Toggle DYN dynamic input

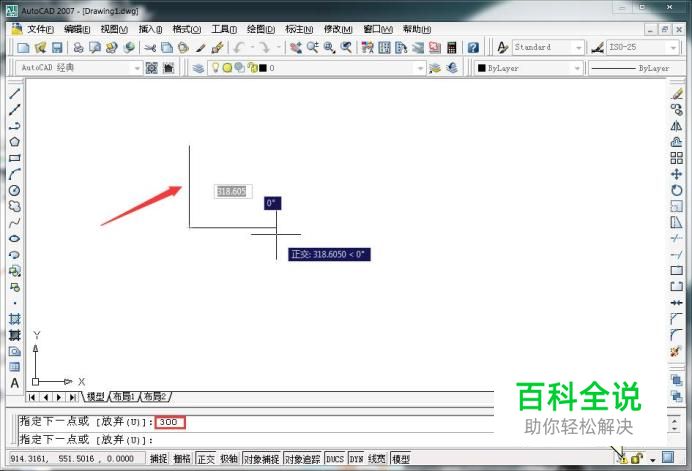[x=356, y=459]
